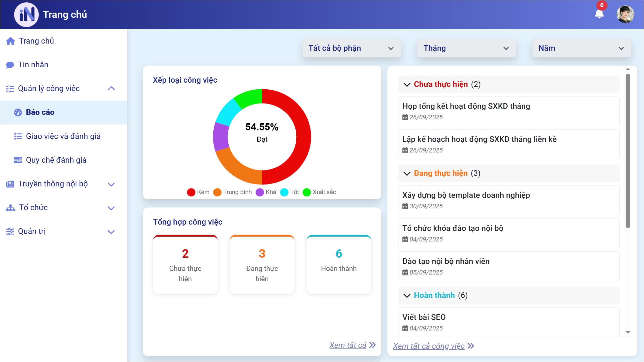Open the user avatar profile menu

pyautogui.click(x=625, y=14)
